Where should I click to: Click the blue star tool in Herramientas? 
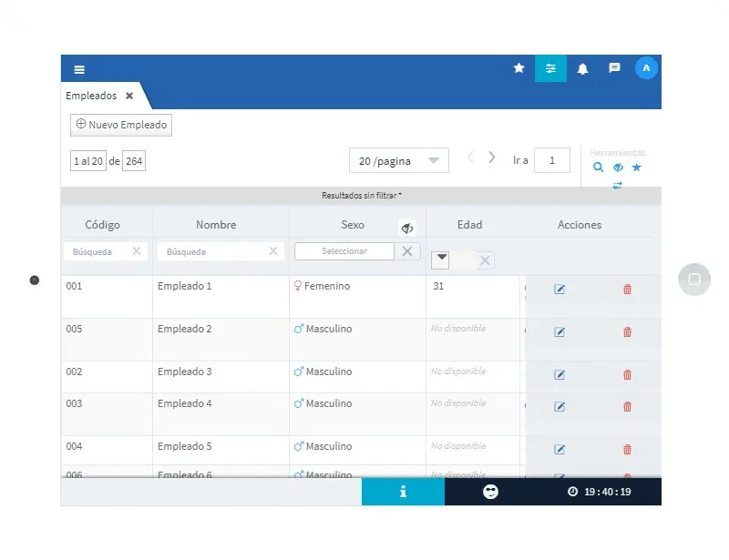pyautogui.click(x=636, y=168)
